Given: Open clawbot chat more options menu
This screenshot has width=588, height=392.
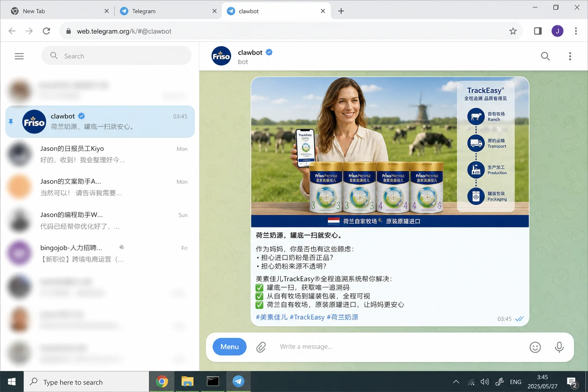Looking at the screenshot, I should (x=570, y=56).
